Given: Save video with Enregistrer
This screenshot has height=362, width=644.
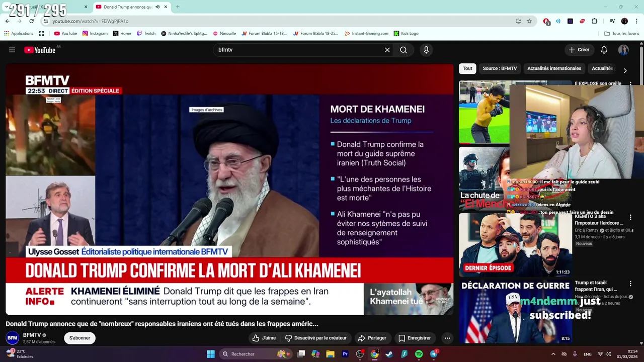Looking at the screenshot, I should pyautogui.click(x=415, y=338).
